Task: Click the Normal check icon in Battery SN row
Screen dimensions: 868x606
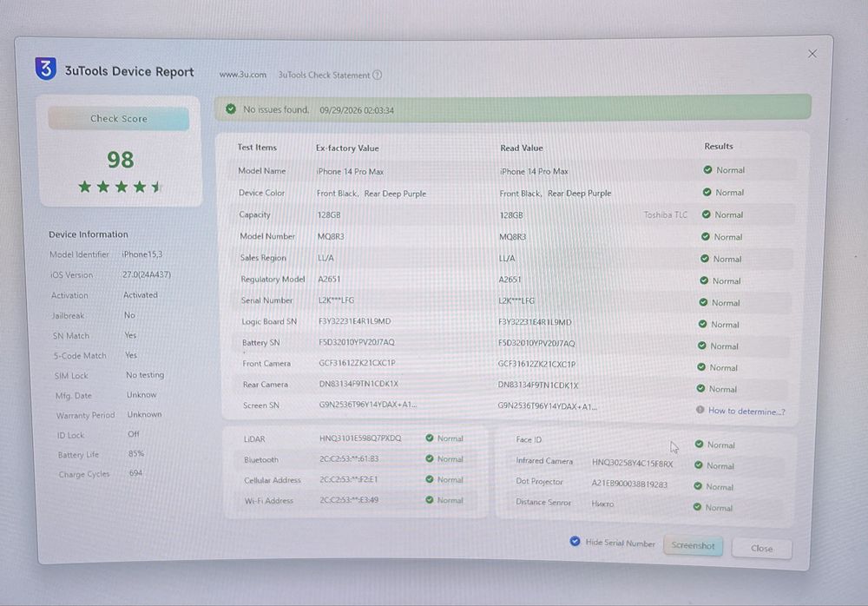Action: 701,346
